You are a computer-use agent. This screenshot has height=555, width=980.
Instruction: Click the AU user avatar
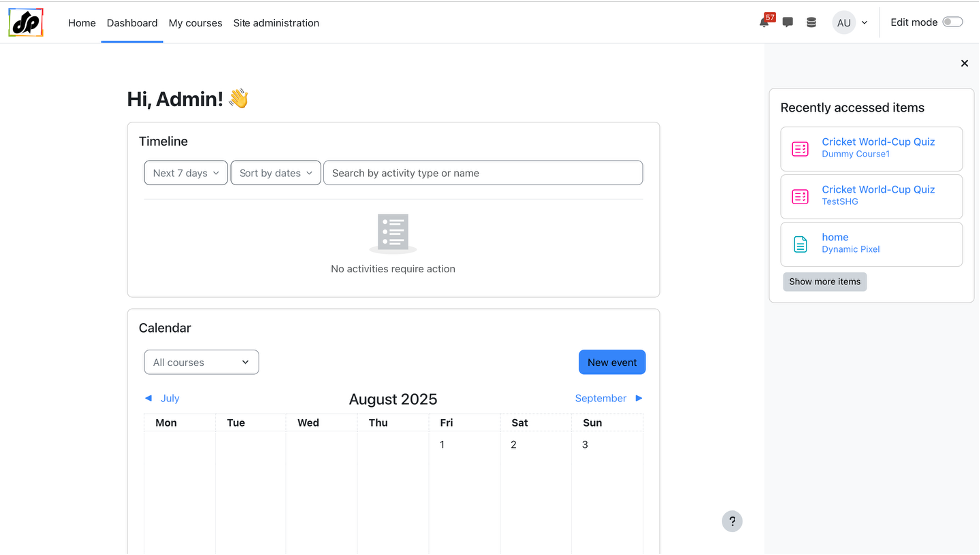click(843, 23)
